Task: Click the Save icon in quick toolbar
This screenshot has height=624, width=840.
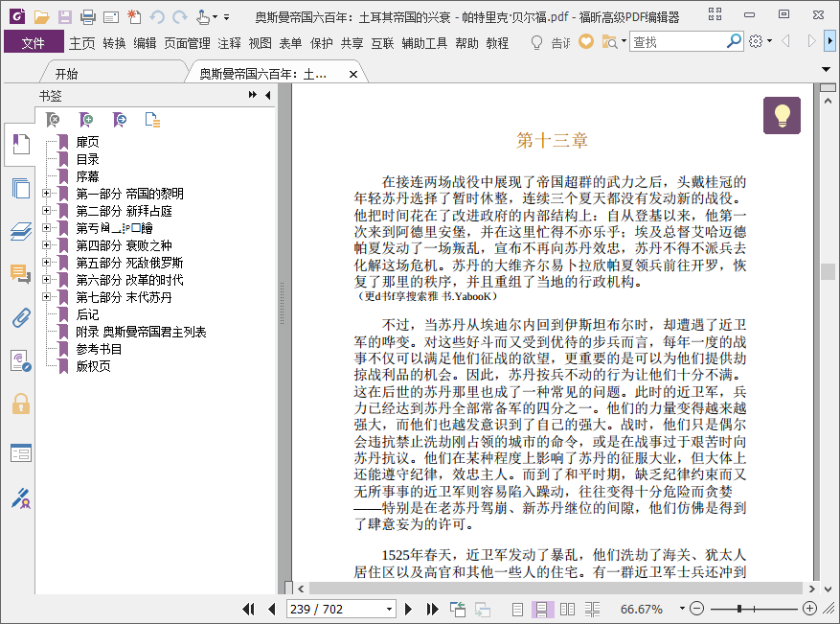Action: [x=64, y=17]
